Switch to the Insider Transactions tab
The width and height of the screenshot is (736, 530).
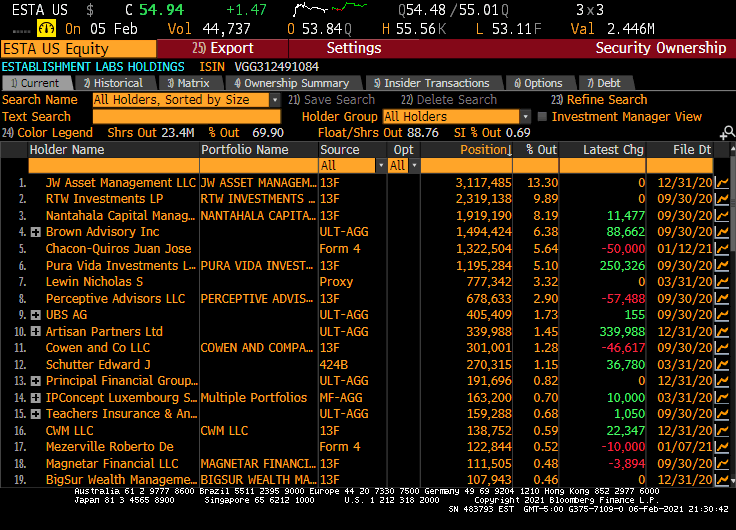432,83
